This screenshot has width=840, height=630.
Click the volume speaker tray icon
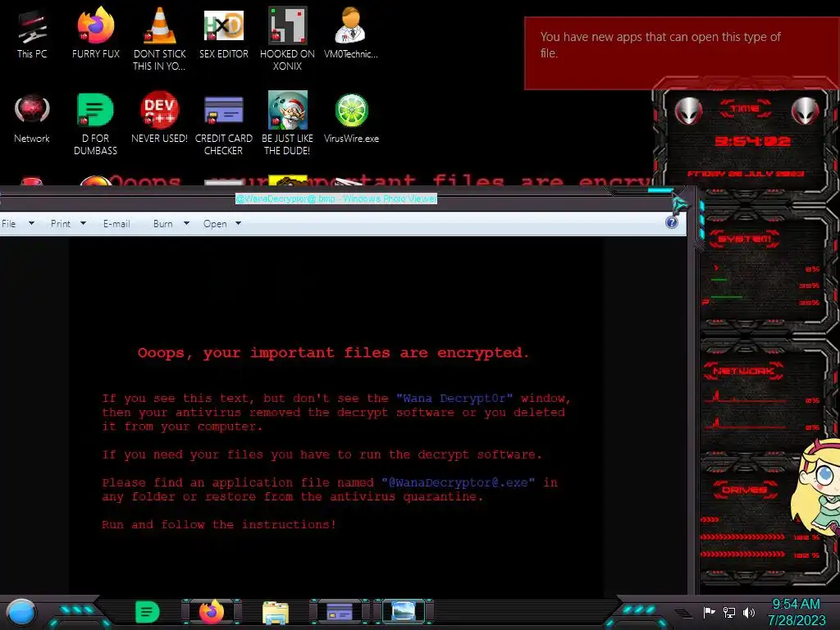click(748, 612)
